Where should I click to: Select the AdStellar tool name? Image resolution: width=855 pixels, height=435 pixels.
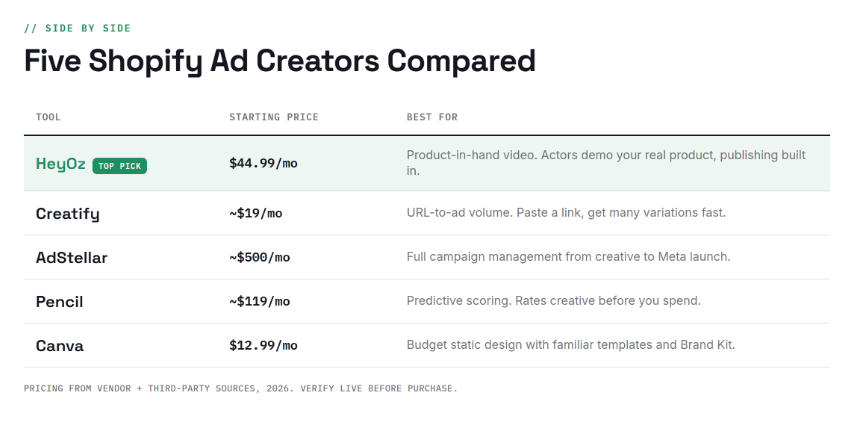tap(71, 257)
